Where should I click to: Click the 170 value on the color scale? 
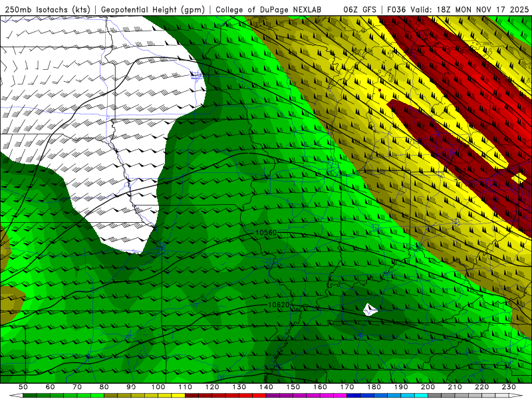[347, 387]
